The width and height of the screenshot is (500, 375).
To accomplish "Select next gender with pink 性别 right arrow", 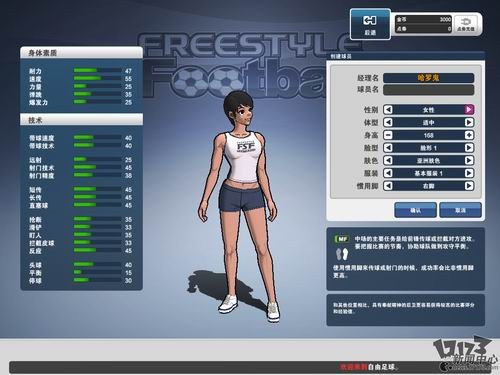I will pos(469,110).
